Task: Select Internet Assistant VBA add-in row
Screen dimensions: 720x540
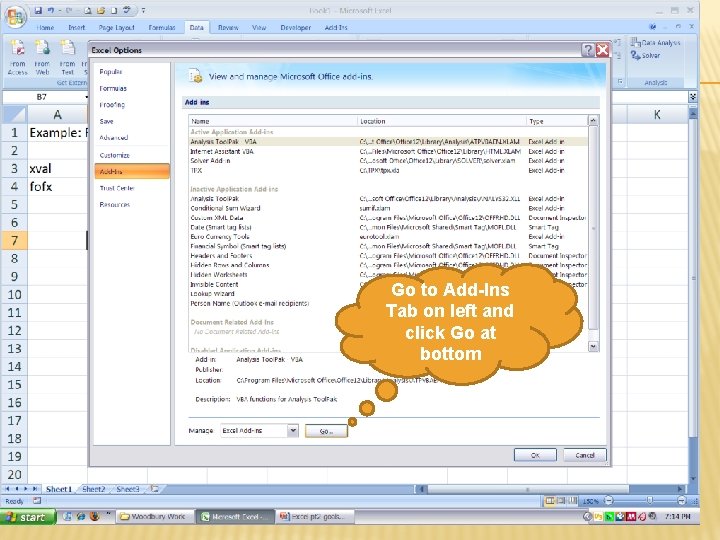Action: tap(388, 151)
